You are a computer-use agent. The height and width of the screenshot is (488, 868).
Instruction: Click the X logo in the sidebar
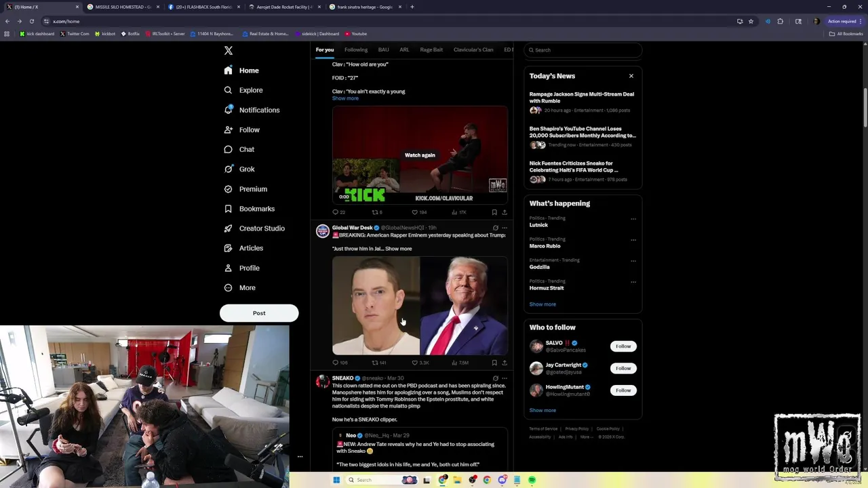229,51
